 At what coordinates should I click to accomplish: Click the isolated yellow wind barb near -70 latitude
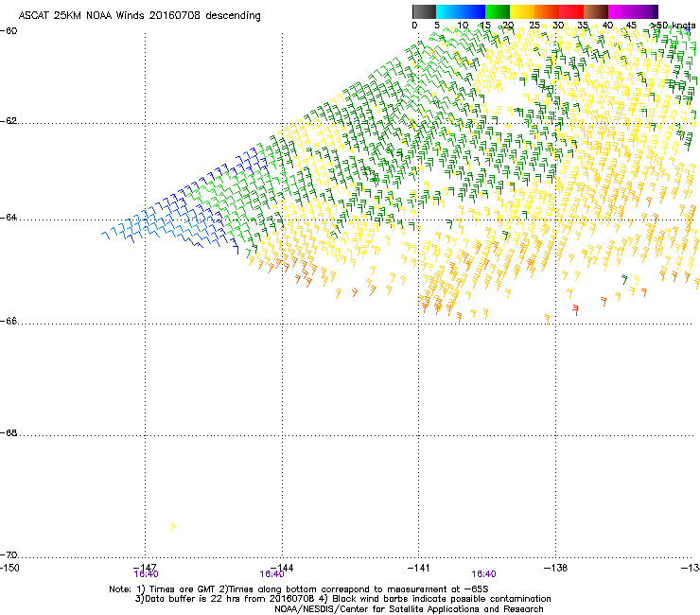click(173, 527)
